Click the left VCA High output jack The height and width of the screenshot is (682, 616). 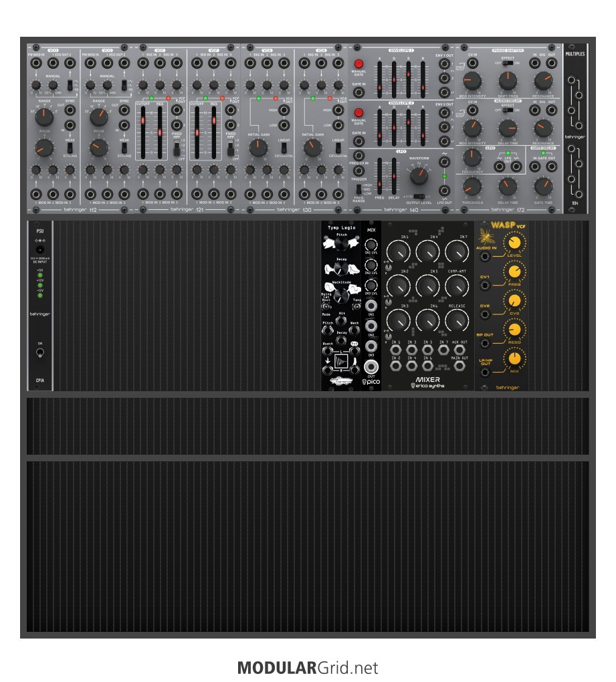coord(284,110)
